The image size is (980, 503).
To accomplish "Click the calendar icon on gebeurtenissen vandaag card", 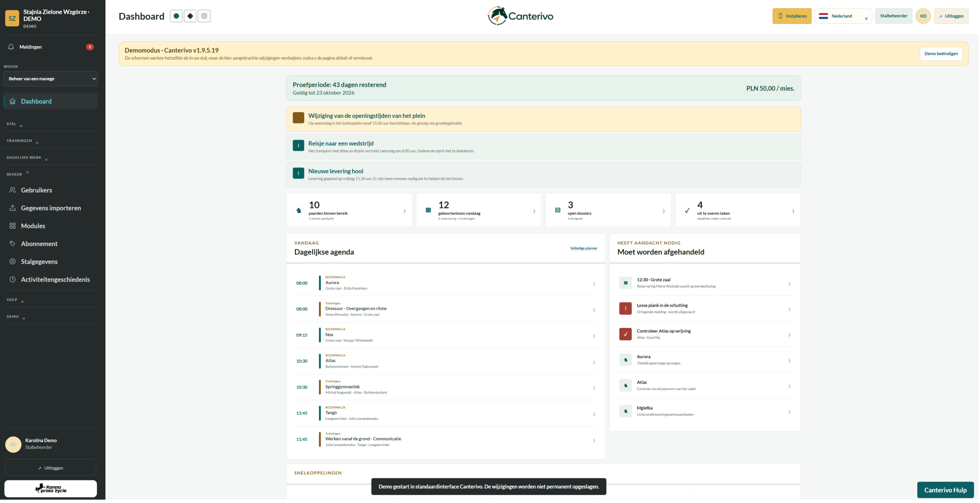I will click(x=429, y=211).
